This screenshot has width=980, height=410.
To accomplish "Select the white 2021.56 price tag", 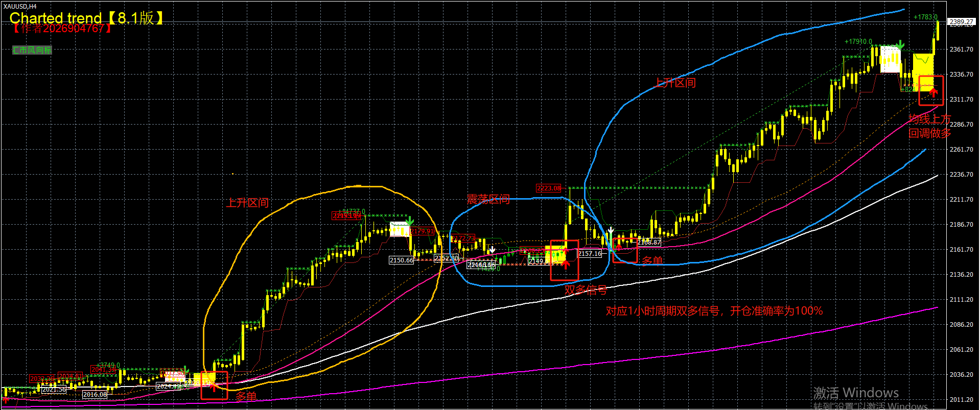I will 54,390.
